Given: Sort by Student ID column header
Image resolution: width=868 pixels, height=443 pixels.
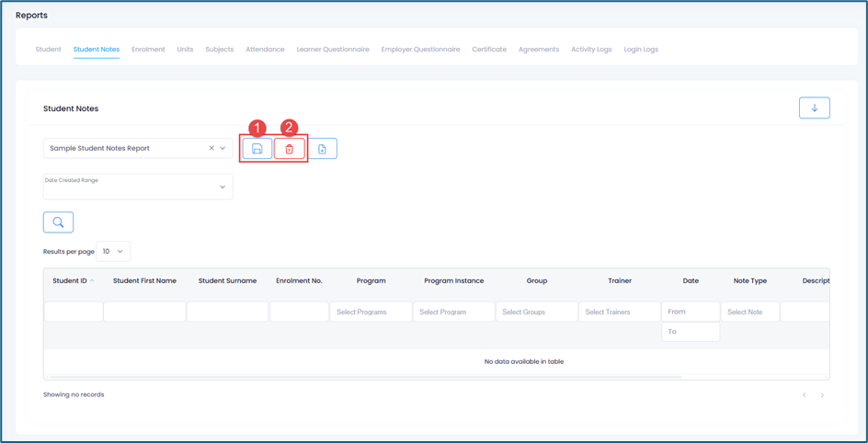Looking at the screenshot, I should pyautogui.click(x=74, y=281).
